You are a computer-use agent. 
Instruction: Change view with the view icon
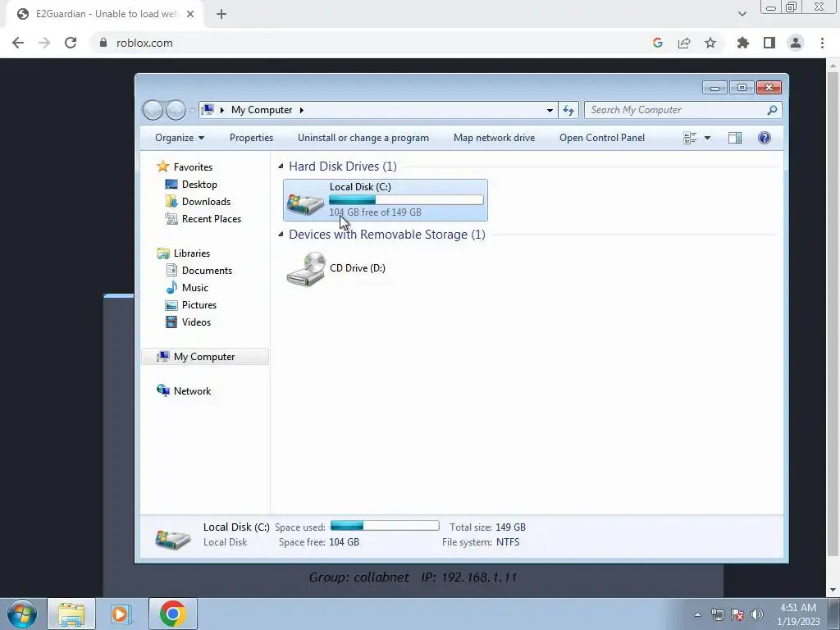click(690, 138)
